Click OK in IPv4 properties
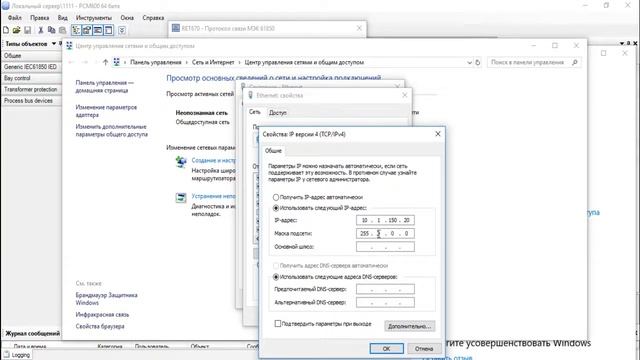The image size is (640, 360). 387,349
